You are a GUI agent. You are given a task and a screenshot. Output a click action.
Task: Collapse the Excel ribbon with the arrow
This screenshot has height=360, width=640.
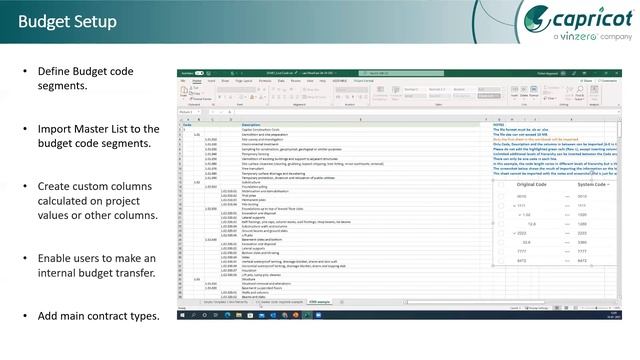pyautogui.click(x=618, y=105)
